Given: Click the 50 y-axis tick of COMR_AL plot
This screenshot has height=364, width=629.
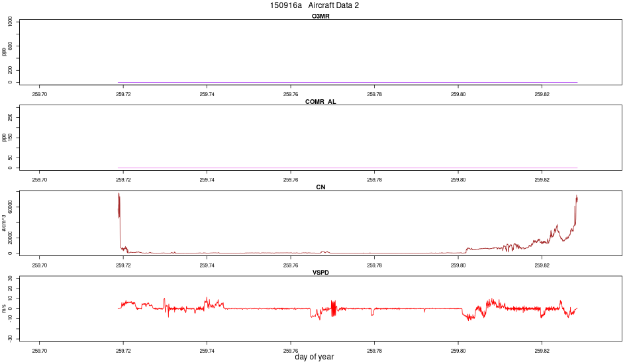Looking at the screenshot, I should coord(10,158).
